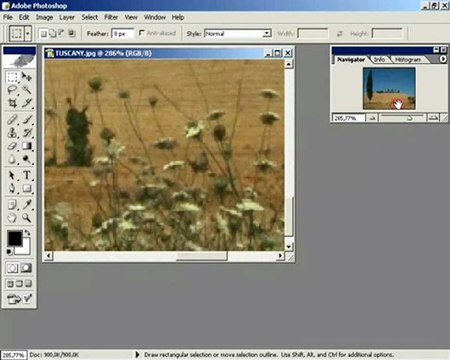Click the document's down scroll arrow
Viewport: 450px width, 360px height.
pyautogui.click(x=289, y=247)
